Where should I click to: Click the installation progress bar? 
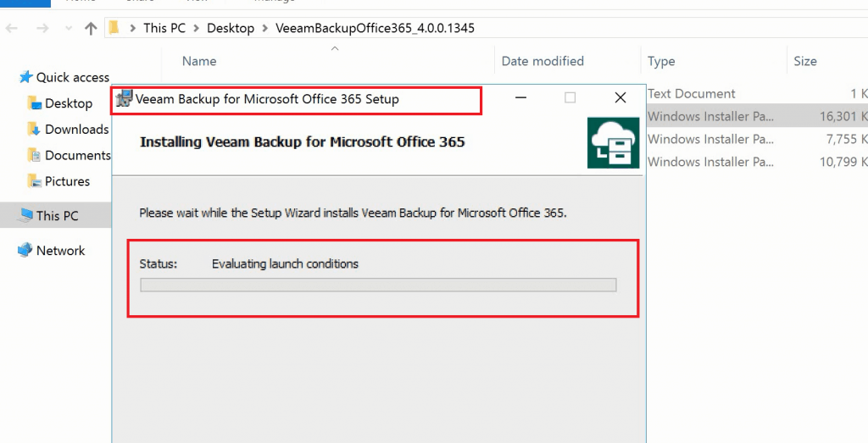tap(378, 285)
